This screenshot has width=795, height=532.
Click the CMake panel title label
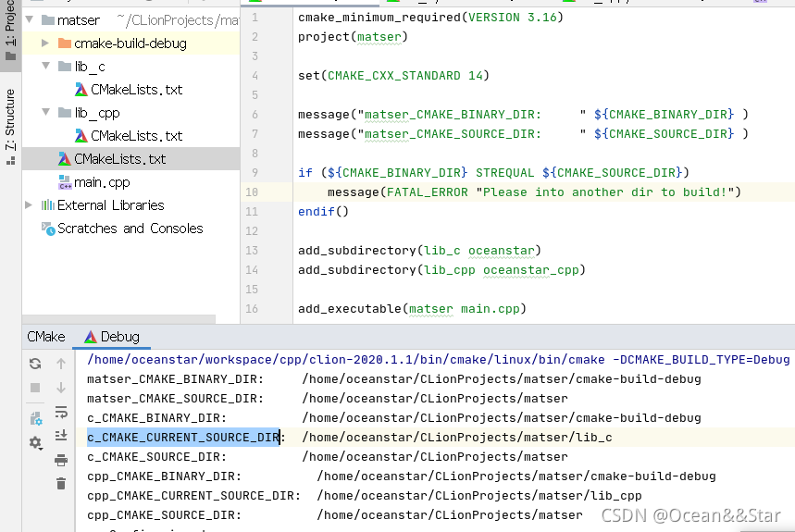(46, 337)
